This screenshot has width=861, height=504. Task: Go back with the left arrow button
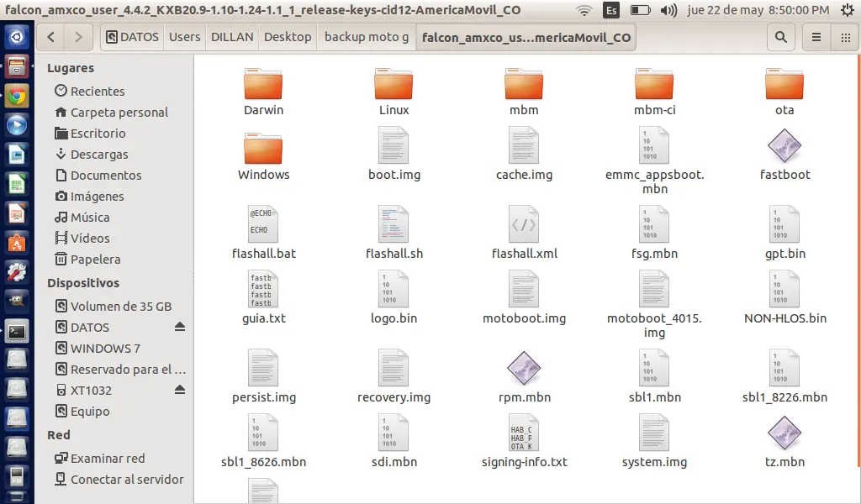click(x=51, y=37)
